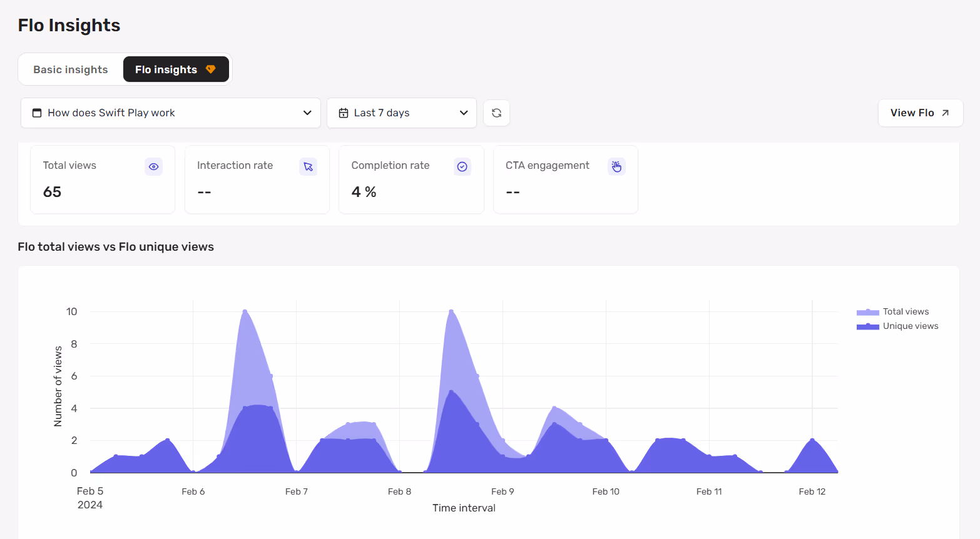Screen dimensions: 980x539
Task: Click the Feb 6 peak data point at 10
Action: point(245,311)
